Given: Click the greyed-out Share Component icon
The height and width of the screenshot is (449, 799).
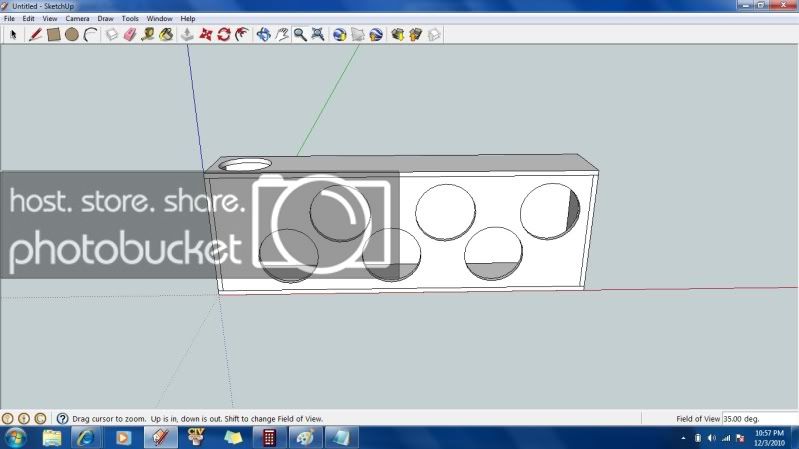Looking at the screenshot, I should pyautogui.click(x=434, y=35).
